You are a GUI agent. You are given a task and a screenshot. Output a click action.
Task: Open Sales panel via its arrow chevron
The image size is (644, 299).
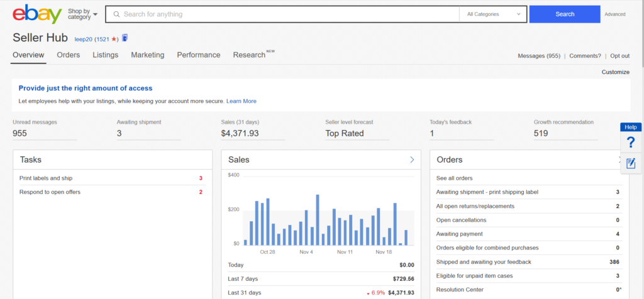click(412, 160)
